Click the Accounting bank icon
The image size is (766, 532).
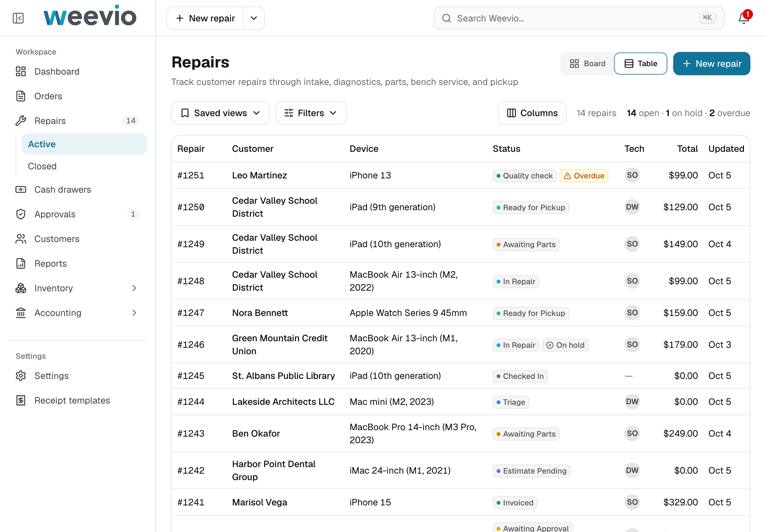click(x=21, y=313)
